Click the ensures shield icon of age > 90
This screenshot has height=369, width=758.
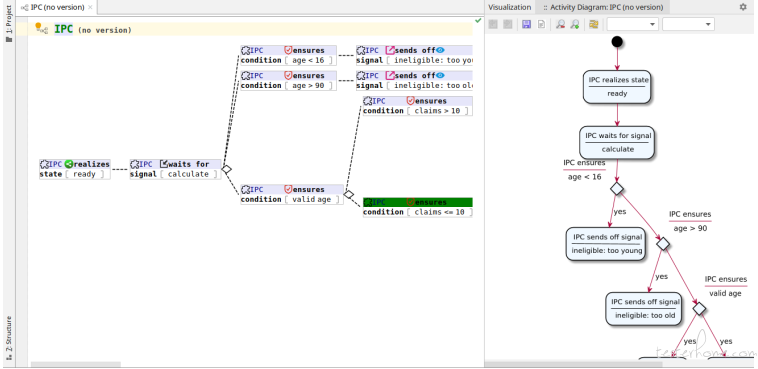pos(288,75)
